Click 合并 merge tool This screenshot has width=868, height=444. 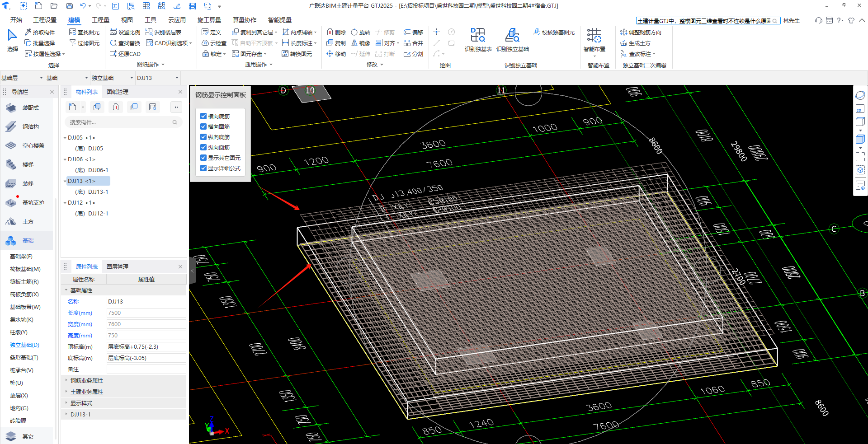click(x=413, y=43)
